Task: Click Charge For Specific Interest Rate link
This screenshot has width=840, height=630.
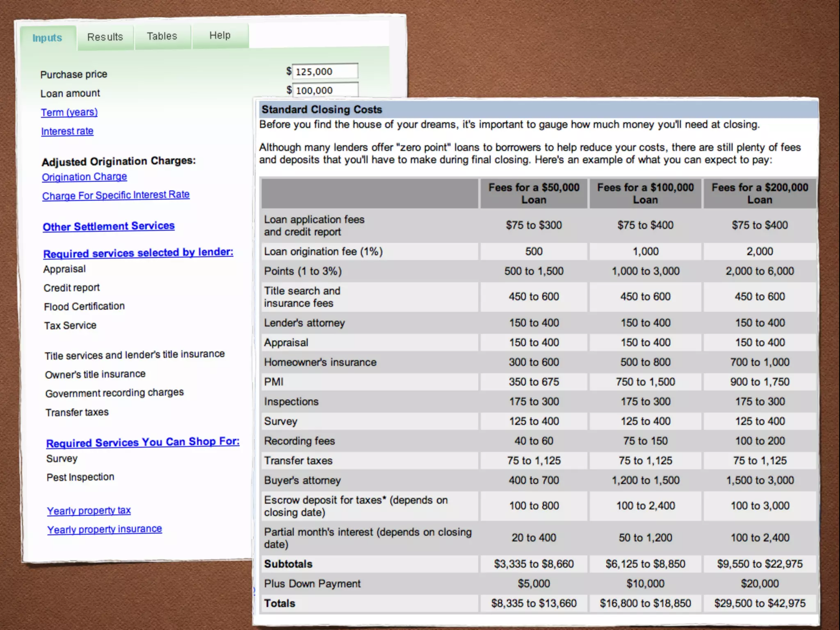Action: pyautogui.click(x=116, y=195)
